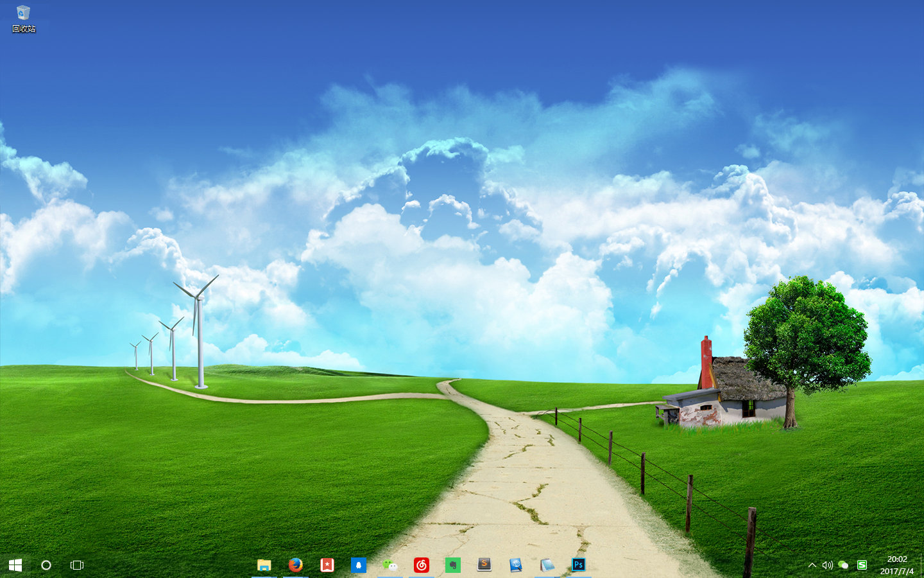Image resolution: width=924 pixels, height=578 pixels.
Task: Open the blue book search app icon
Action: pos(516,565)
